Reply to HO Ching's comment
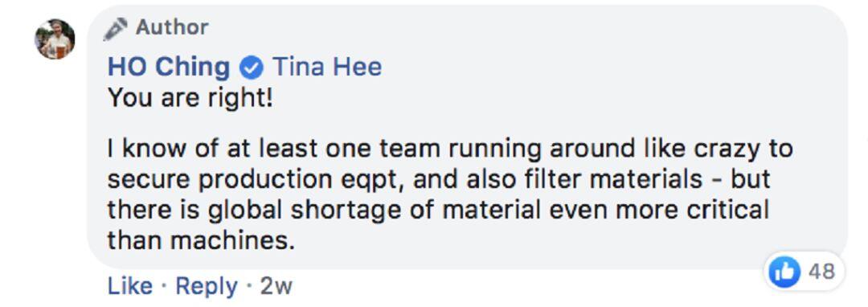The image size is (868, 307). [x=207, y=287]
